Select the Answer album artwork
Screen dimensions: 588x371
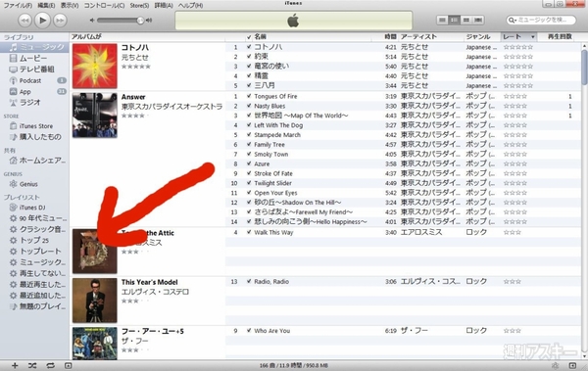94,116
